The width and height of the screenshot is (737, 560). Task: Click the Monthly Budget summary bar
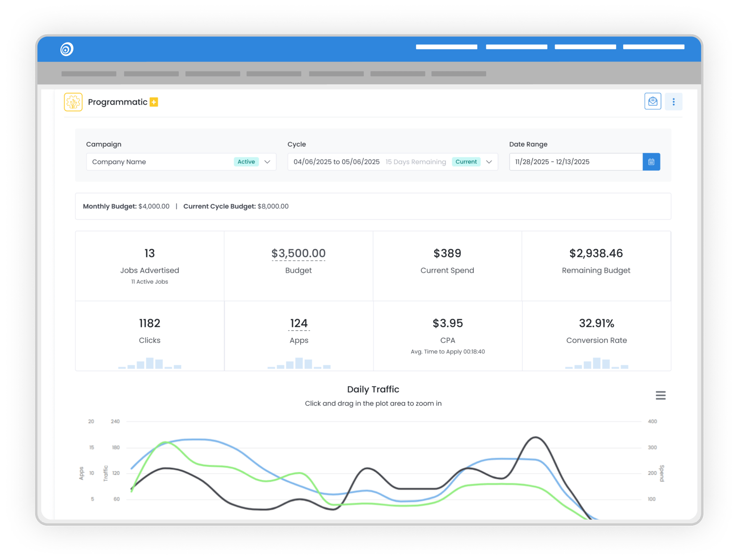coord(186,206)
